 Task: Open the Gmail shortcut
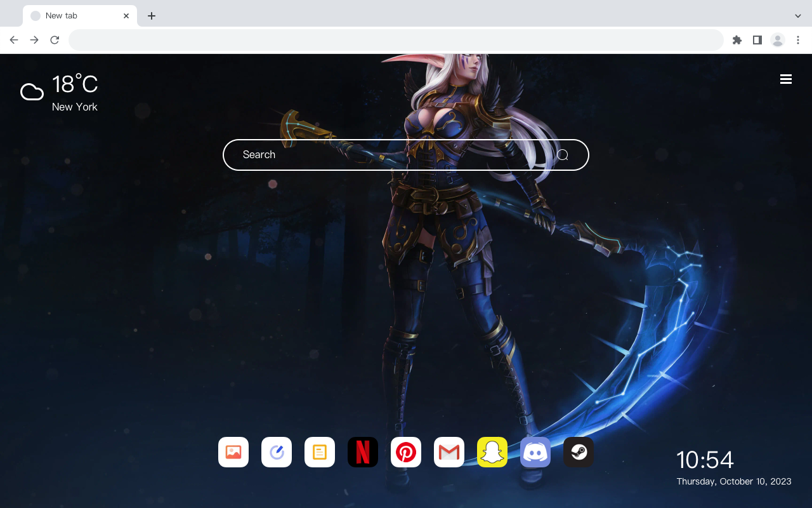point(449,452)
